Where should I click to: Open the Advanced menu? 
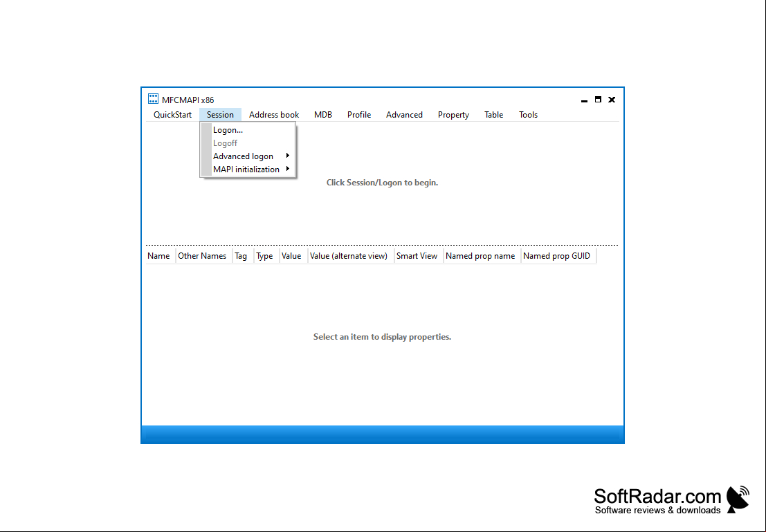(404, 115)
